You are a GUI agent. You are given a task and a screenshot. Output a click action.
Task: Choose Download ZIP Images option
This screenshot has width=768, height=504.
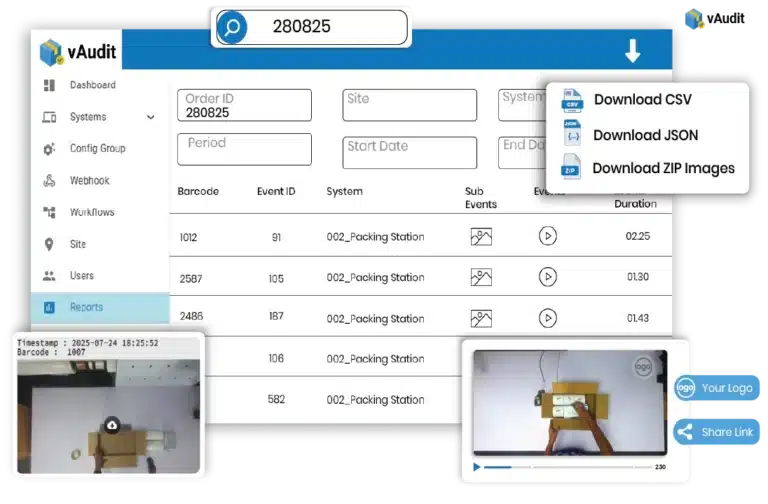click(663, 168)
